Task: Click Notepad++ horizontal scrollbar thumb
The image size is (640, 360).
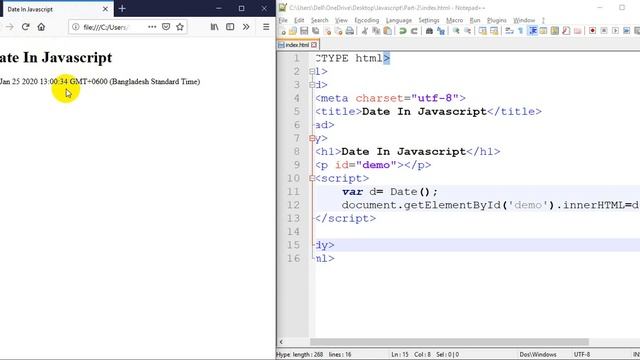Action: (449, 342)
